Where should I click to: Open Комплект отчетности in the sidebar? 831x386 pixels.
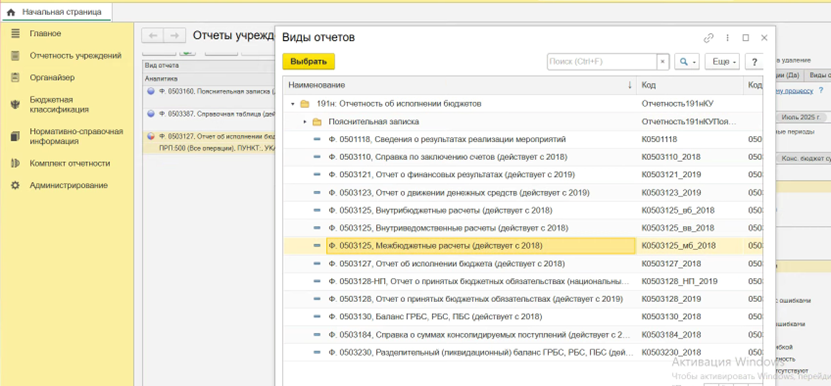click(x=70, y=163)
